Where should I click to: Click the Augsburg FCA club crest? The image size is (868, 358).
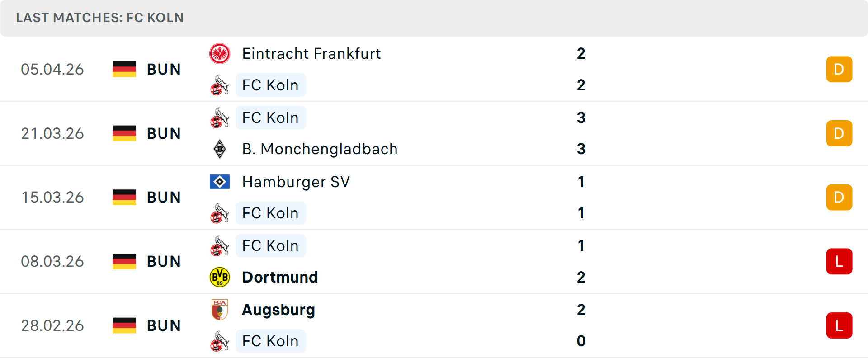tap(220, 310)
